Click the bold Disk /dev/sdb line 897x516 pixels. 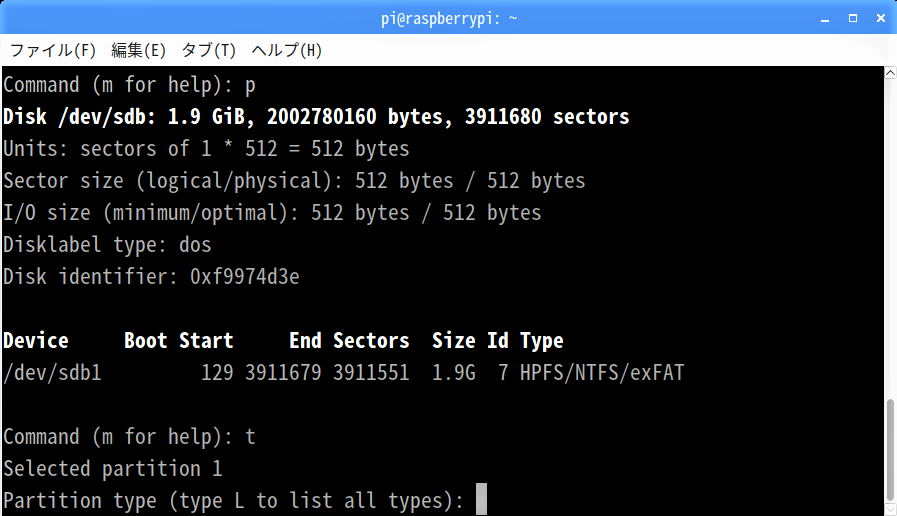click(x=316, y=117)
